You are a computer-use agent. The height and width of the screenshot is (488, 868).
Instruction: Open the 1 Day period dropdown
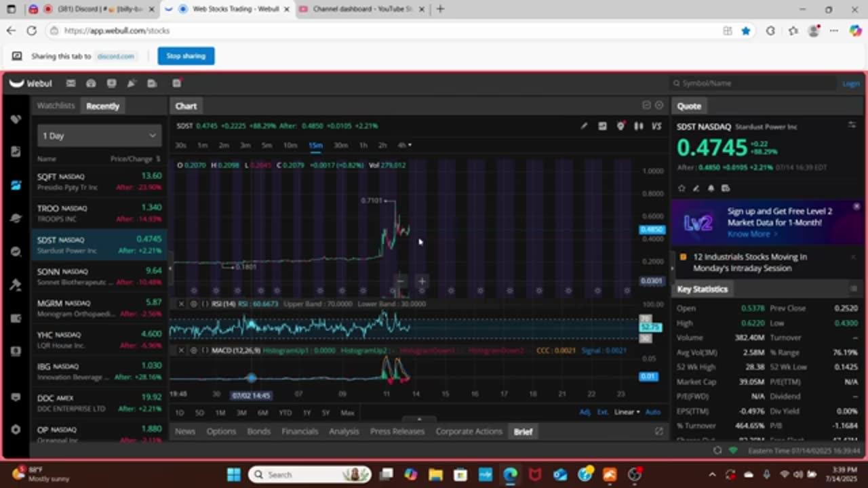pyautogui.click(x=100, y=136)
